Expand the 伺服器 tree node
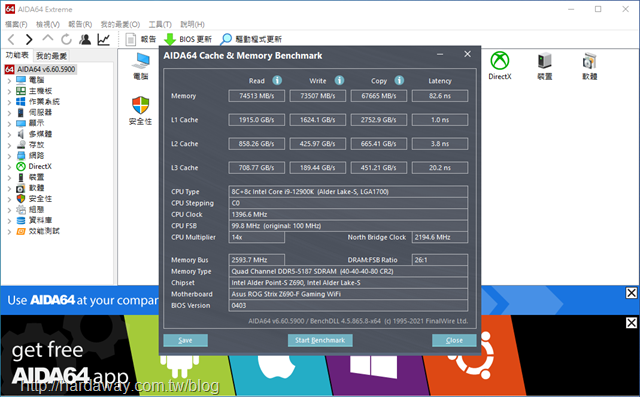The width and height of the screenshot is (640, 397). pos(9,113)
